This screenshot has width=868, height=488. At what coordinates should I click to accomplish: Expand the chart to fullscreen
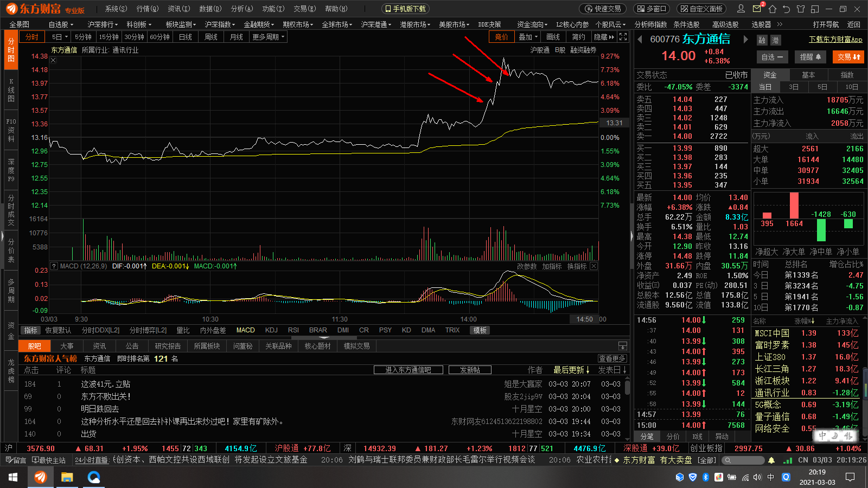[x=623, y=37]
